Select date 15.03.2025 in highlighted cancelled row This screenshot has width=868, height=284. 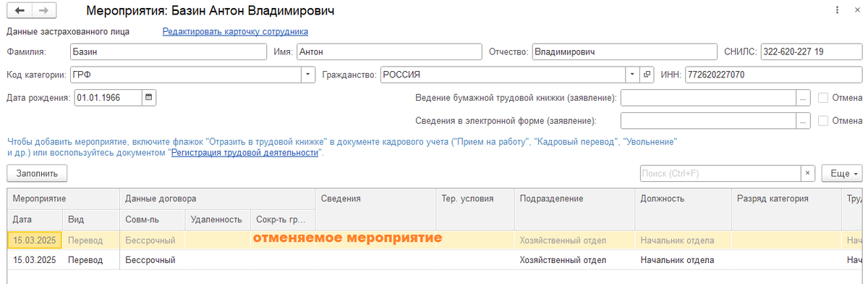35,240
